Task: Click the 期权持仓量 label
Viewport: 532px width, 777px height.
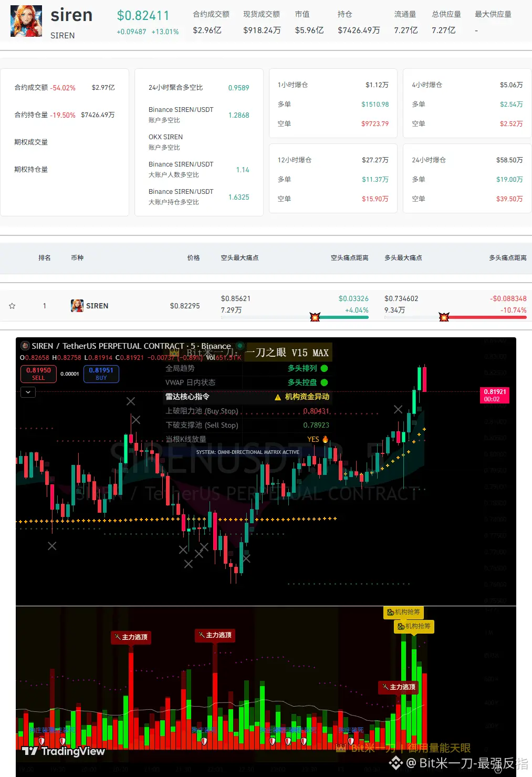Action: tap(31, 170)
